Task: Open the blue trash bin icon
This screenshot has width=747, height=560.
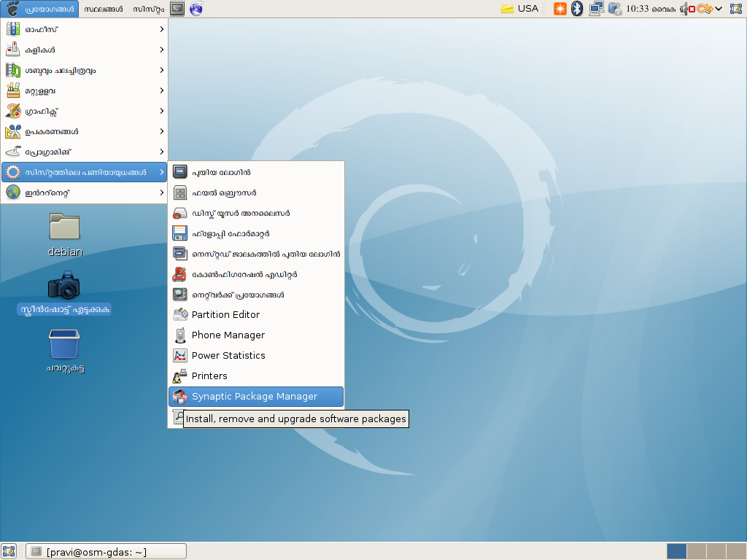Action: point(64,344)
